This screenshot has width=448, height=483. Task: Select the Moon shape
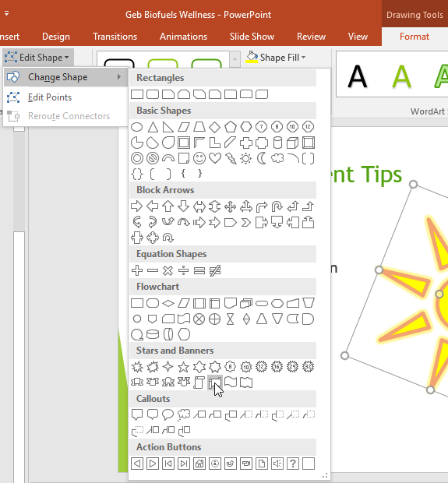(x=262, y=158)
